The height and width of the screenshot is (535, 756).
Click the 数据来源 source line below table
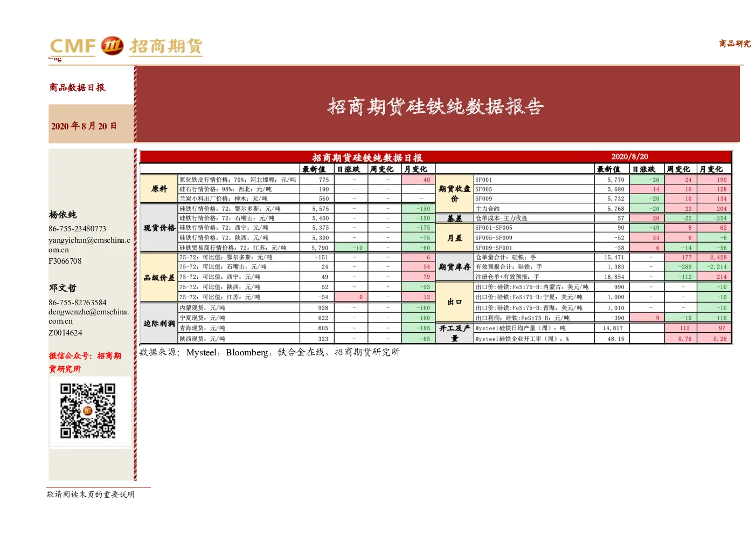269,352
